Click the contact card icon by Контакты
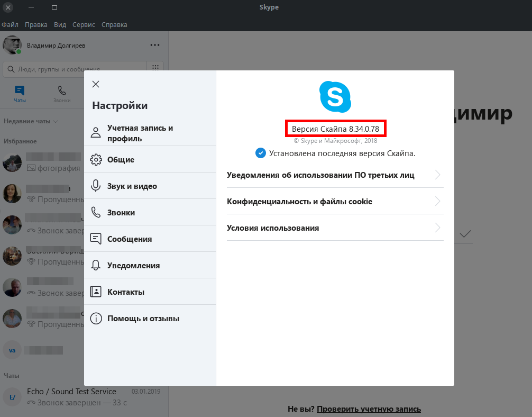 click(96, 292)
